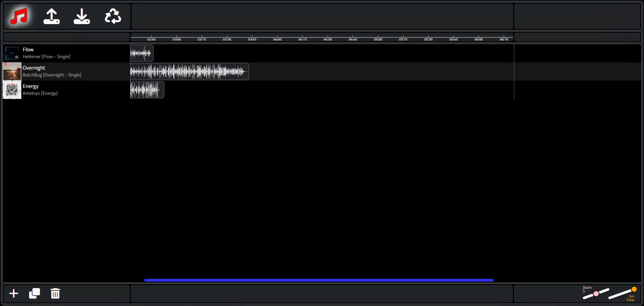Image resolution: width=644 pixels, height=306 pixels.
Task: Click the 04:45 timeline marker
Action: [353, 39]
